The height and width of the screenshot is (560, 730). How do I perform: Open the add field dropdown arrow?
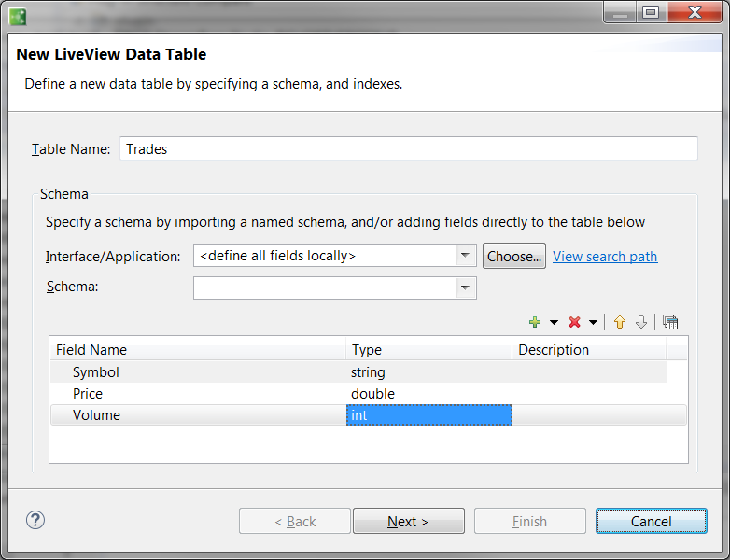(x=554, y=322)
